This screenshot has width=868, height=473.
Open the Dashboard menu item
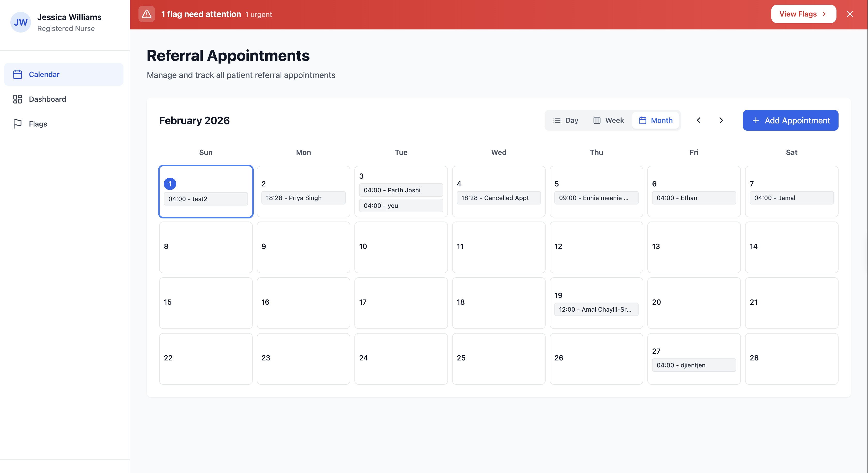(x=47, y=99)
